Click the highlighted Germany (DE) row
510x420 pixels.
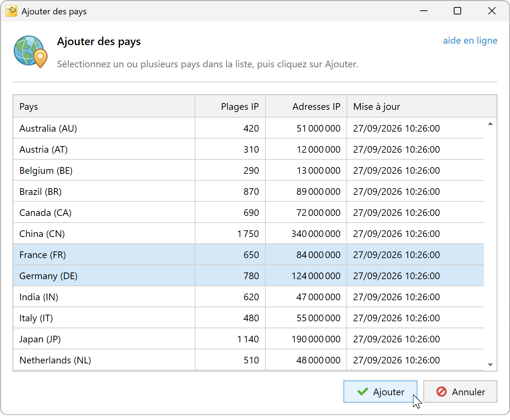click(249, 276)
